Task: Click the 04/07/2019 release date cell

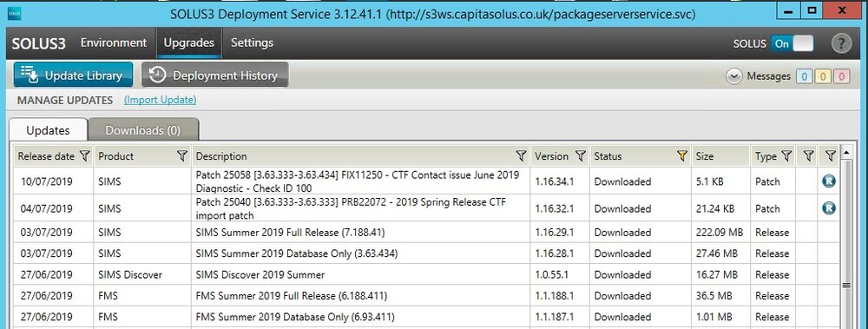Action: [x=54, y=208]
